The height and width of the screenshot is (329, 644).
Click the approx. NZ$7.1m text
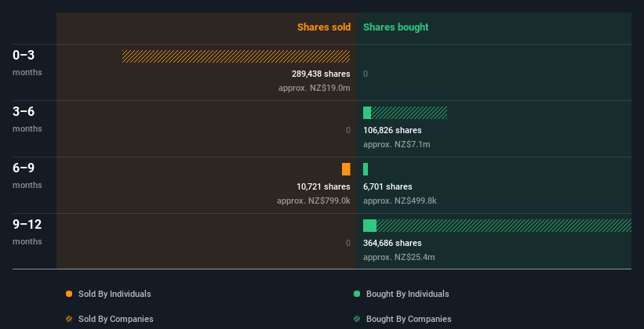click(x=397, y=144)
